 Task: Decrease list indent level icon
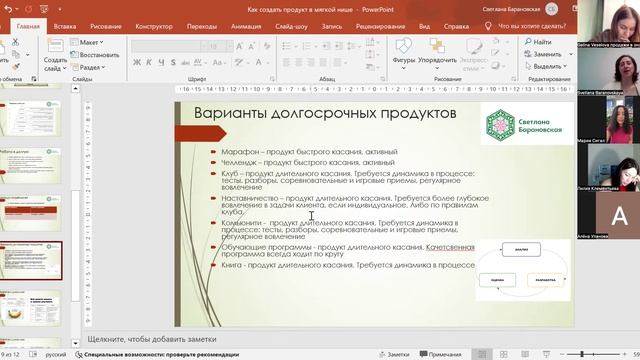point(326,46)
